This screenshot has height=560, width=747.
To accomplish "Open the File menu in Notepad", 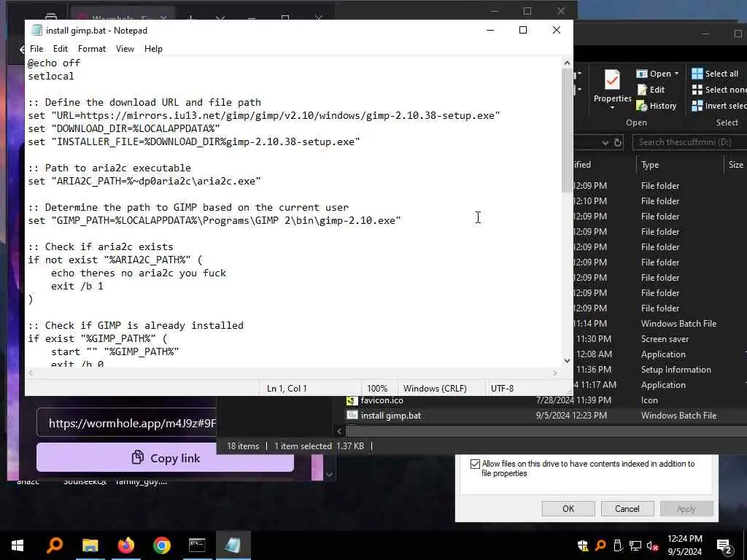I will (x=36, y=49).
